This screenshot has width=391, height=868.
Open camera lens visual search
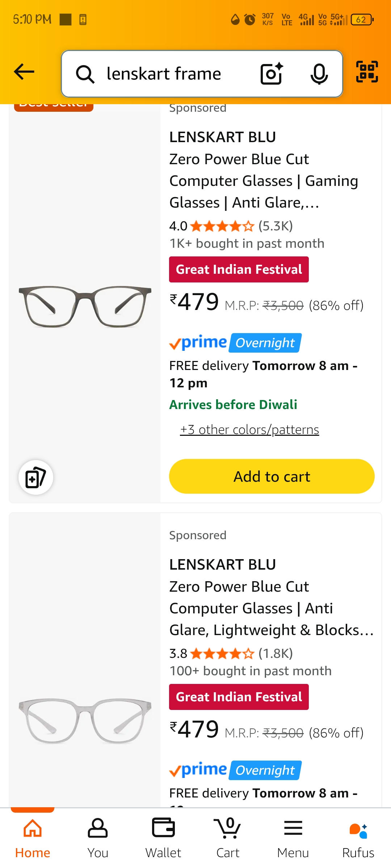[272, 74]
